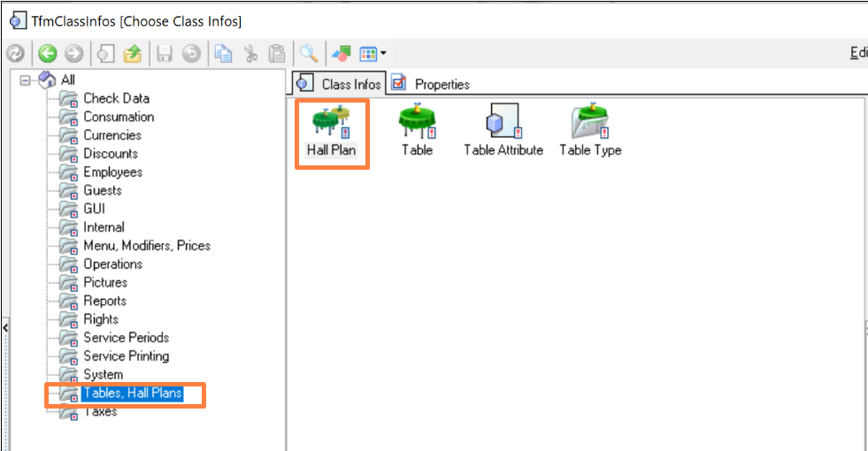Click the folder up-level toolbar icon

[x=133, y=54]
